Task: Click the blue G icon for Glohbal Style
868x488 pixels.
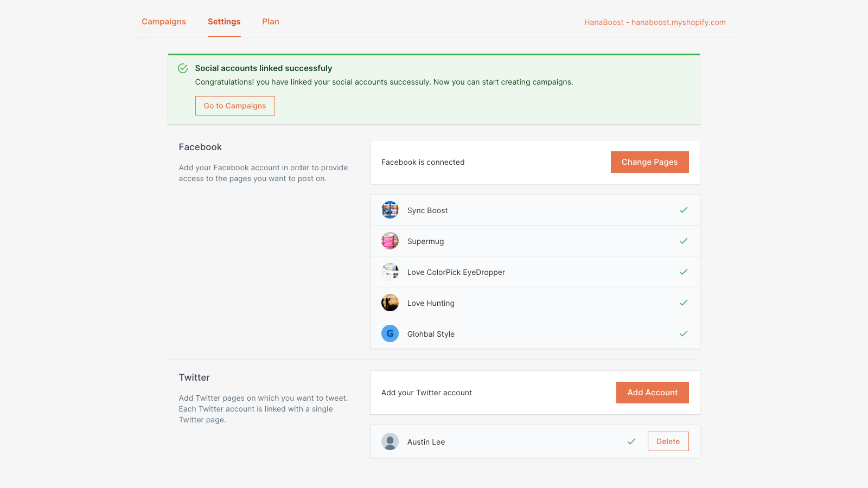Action: [390, 333]
